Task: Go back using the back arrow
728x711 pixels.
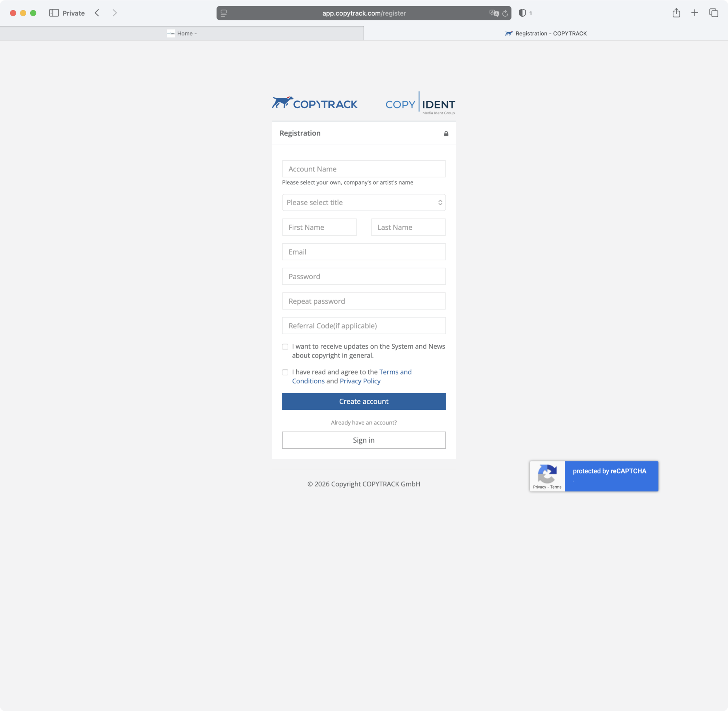Action: (x=97, y=13)
